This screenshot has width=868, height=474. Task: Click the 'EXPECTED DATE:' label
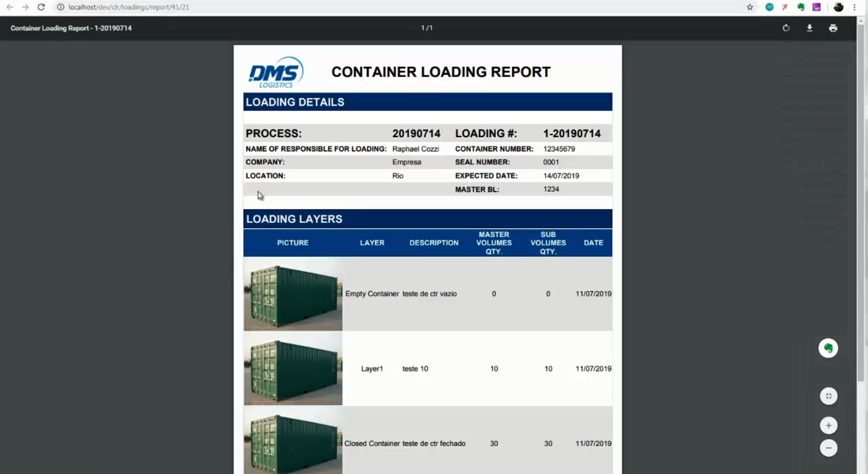(x=486, y=175)
